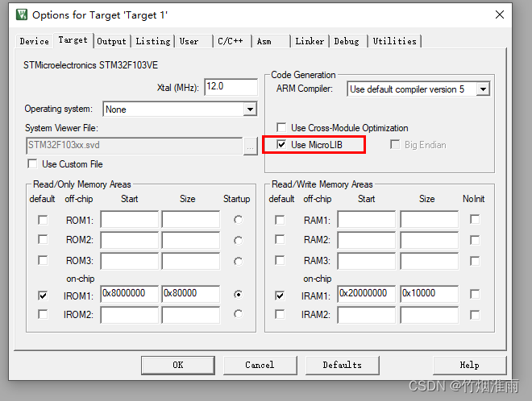Screen dimensions: 532x401
Task: Click the IRAM2 Start address field
Action: click(x=367, y=315)
